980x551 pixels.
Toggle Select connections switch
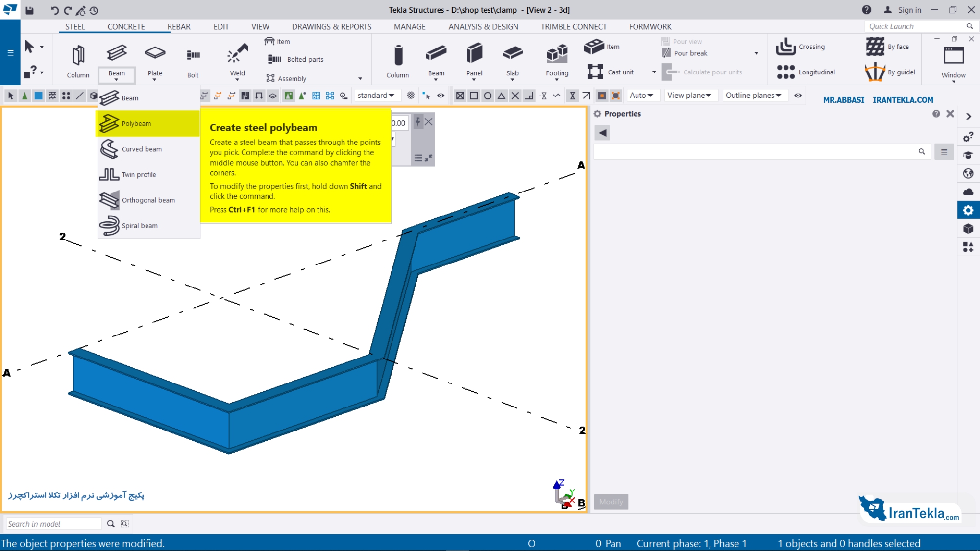24,96
